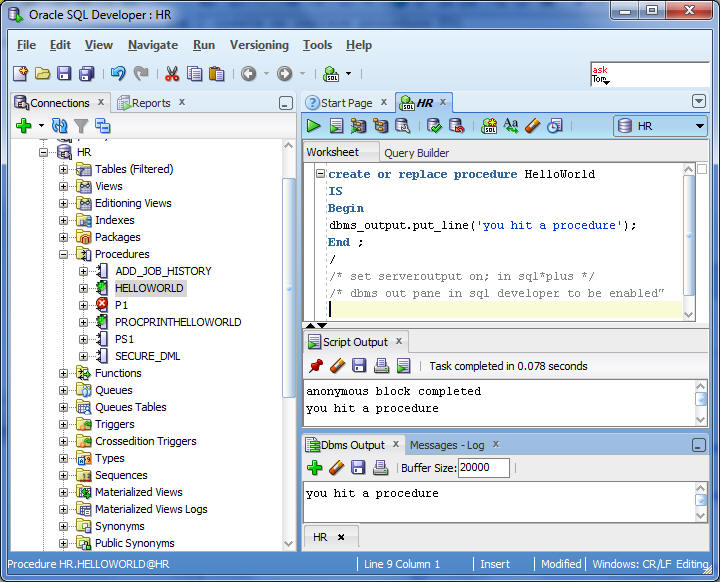Screen dimensions: 720x582
Task: Click the green New Connection plus icon
Action: pos(23,125)
